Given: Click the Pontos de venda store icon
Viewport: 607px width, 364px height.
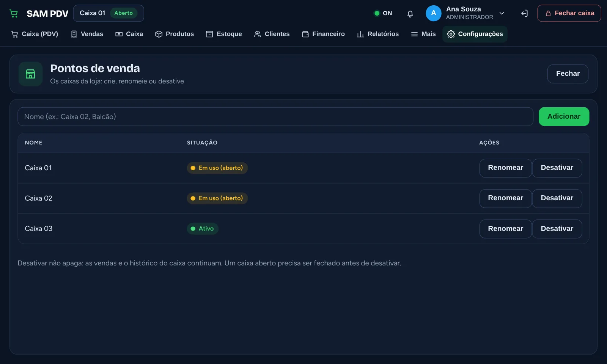Looking at the screenshot, I should [x=30, y=74].
